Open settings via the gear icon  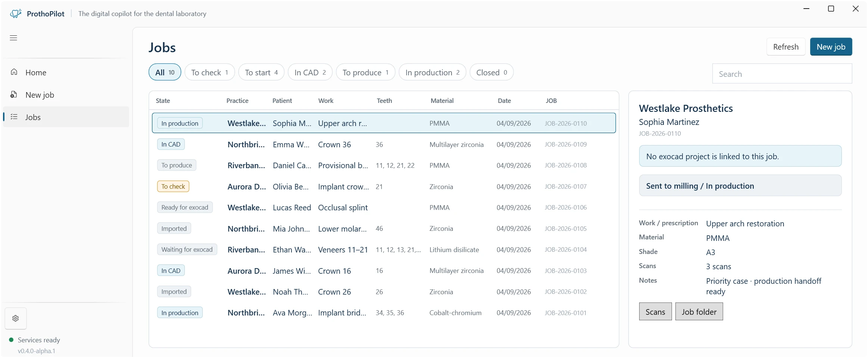16,318
